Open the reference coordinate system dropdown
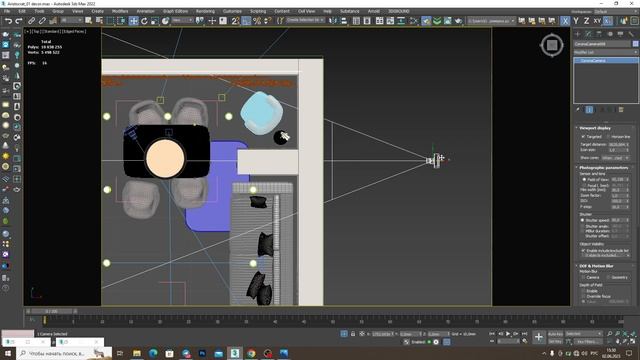This screenshot has height=360, width=640. tap(182, 20)
